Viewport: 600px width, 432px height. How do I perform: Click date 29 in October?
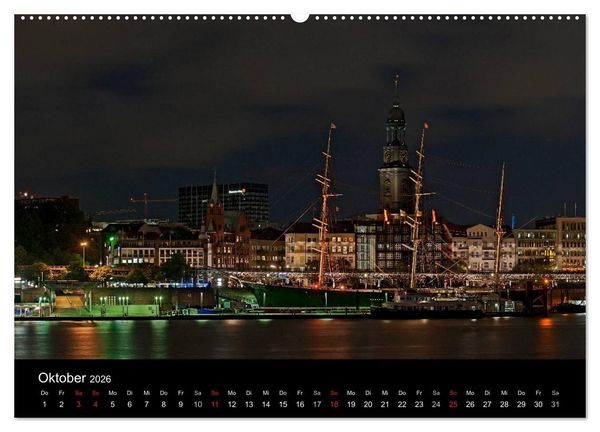pyautogui.click(x=521, y=404)
